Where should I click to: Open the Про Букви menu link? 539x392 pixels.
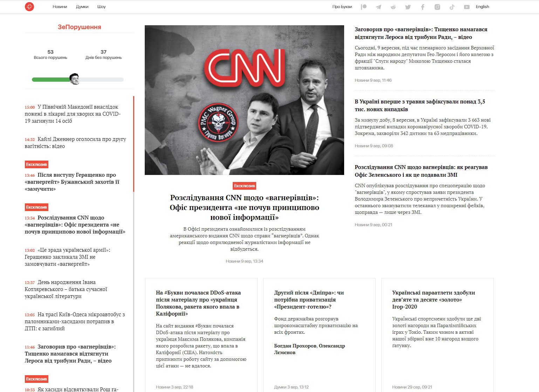tap(342, 7)
